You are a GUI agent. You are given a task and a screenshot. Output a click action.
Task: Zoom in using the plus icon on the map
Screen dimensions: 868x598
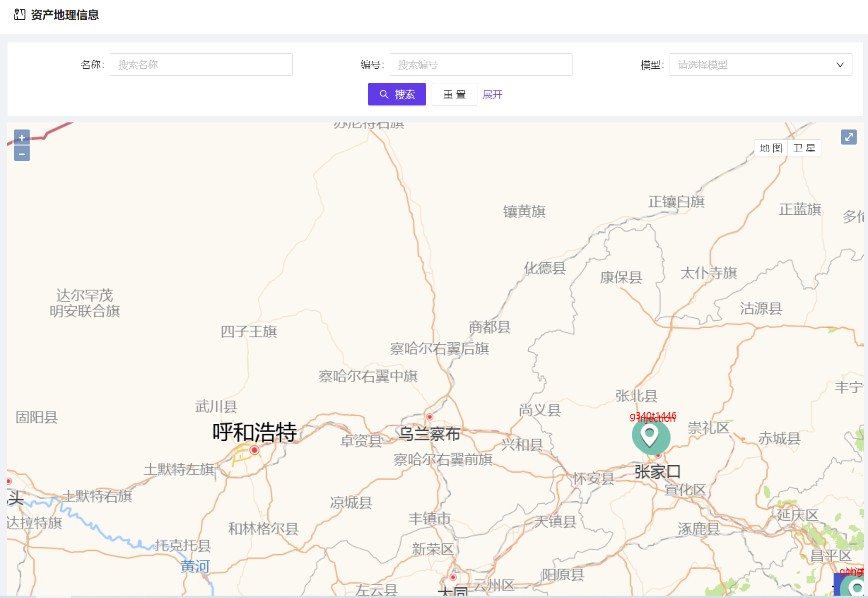[x=22, y=137]
